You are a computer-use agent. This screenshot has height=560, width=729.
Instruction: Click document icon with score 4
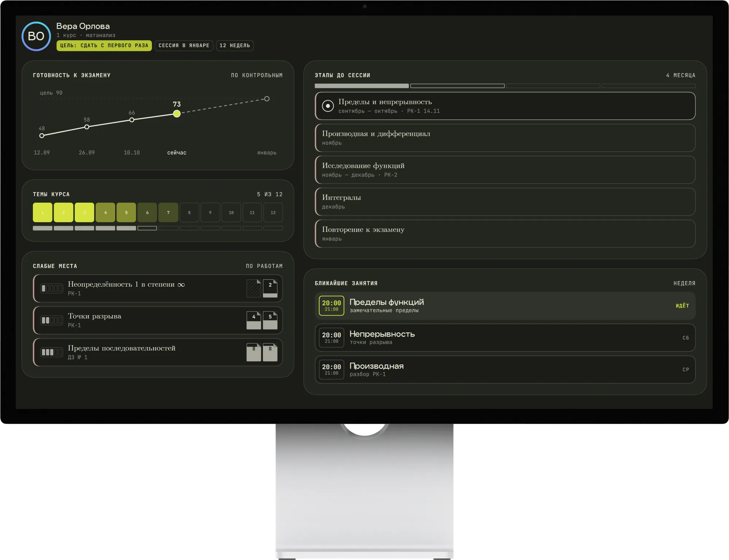coord(254,320)
